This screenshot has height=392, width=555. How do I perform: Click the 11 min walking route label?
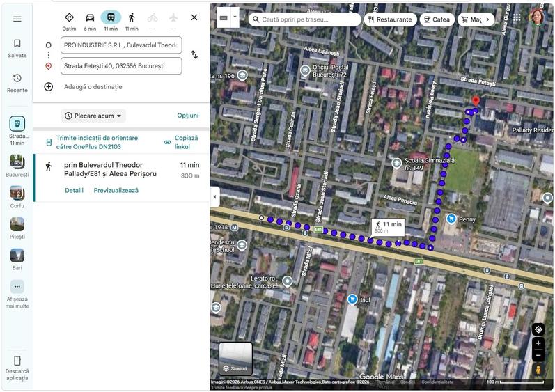click(388, 227)
